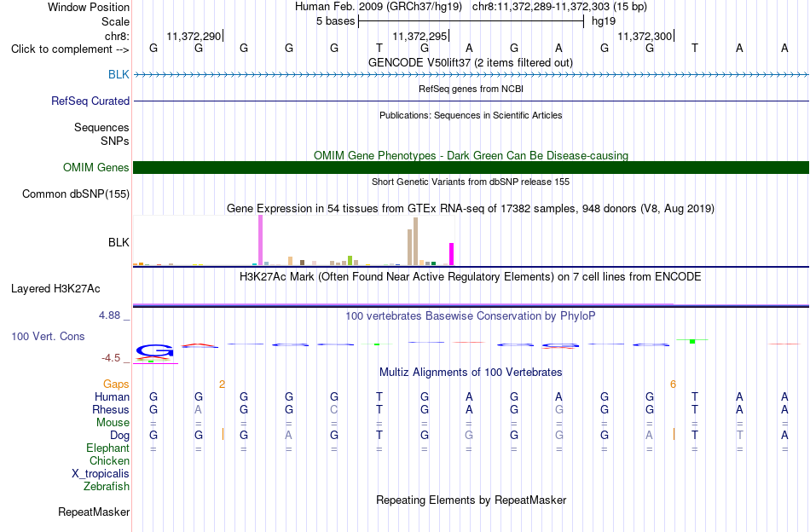This screenshot has width=810, height=532.
Task: Click the tall violet GTEx expression bar
Action: [260, 240]
